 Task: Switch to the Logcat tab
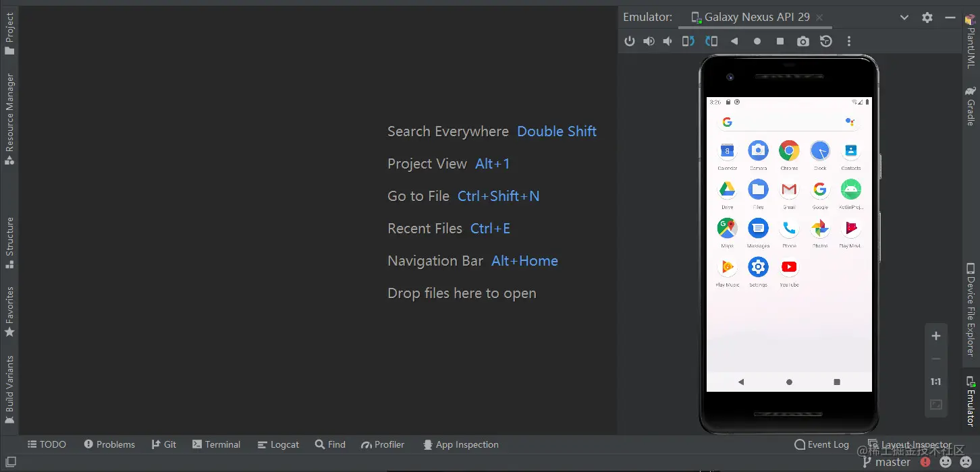click(x=278, y=444)
